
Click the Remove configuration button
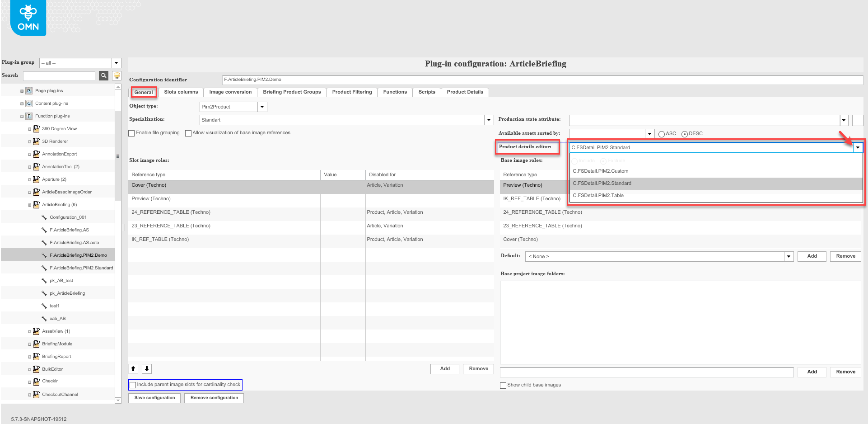tap(214, 398)
